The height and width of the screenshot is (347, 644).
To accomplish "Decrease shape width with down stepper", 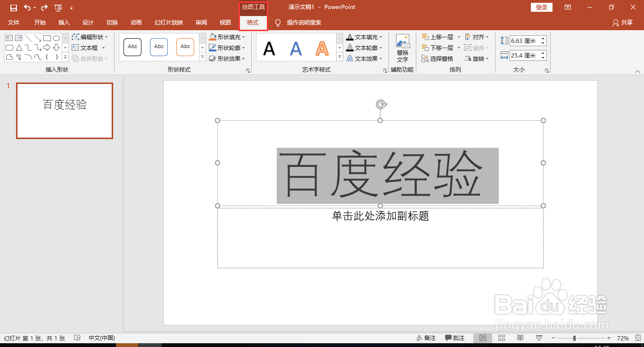I will click(x=543, y=58).
